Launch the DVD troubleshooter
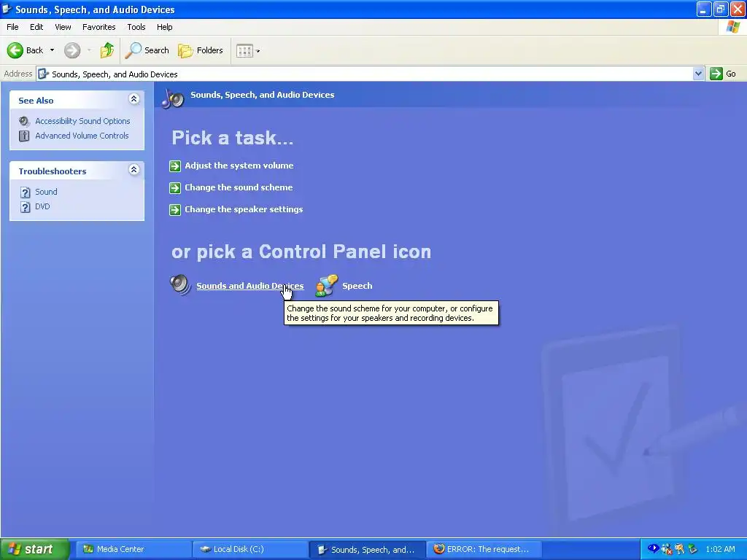This screenshot has width=747, height=560. (x=42, y=206)
